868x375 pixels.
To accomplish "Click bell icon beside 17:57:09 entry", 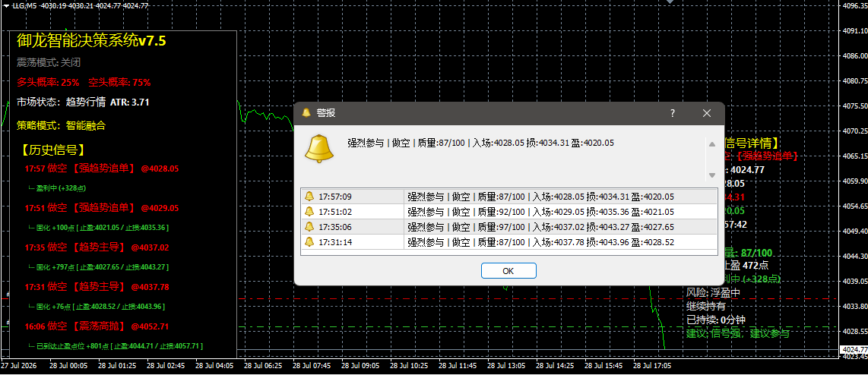I will pos(309,197).
